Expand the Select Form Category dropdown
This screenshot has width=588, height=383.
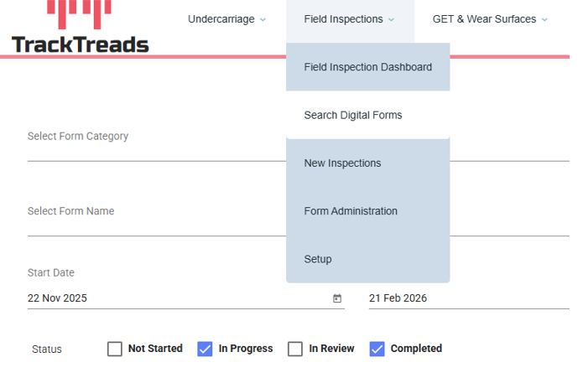(155, 142)
